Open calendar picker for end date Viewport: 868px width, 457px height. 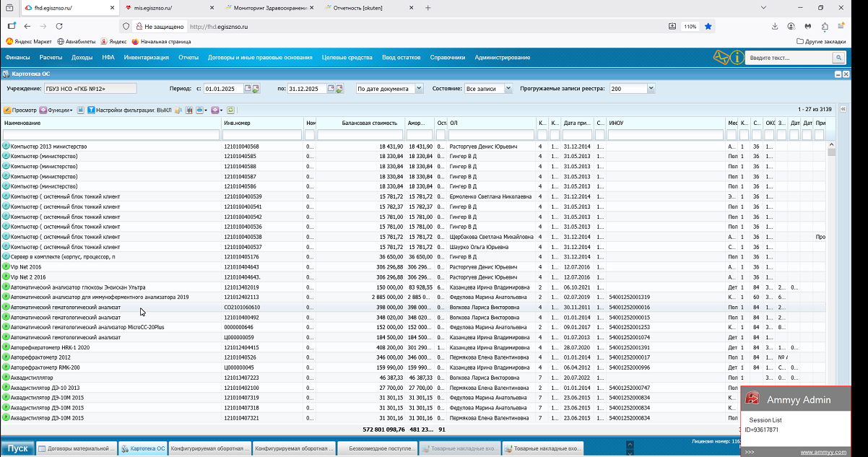pos(331,89)
